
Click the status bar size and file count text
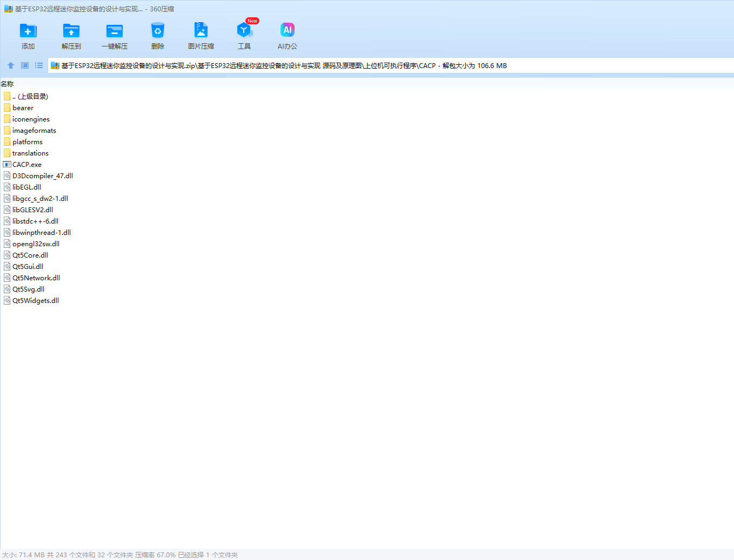click(120, 555)
